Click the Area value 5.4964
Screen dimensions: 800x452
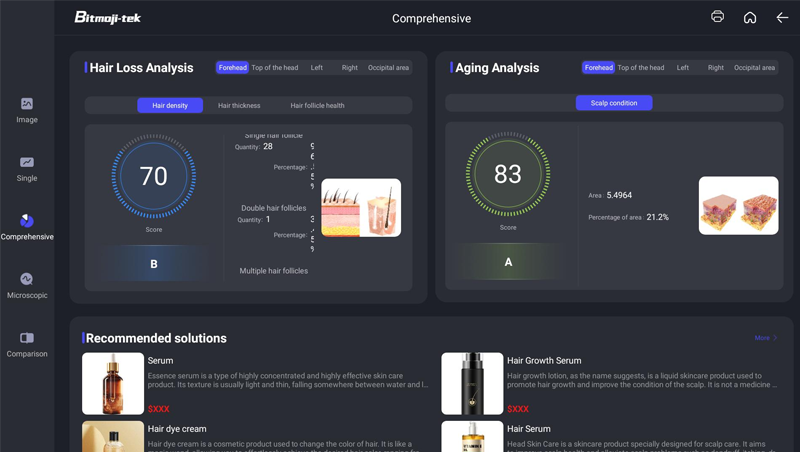click(619, 195)
